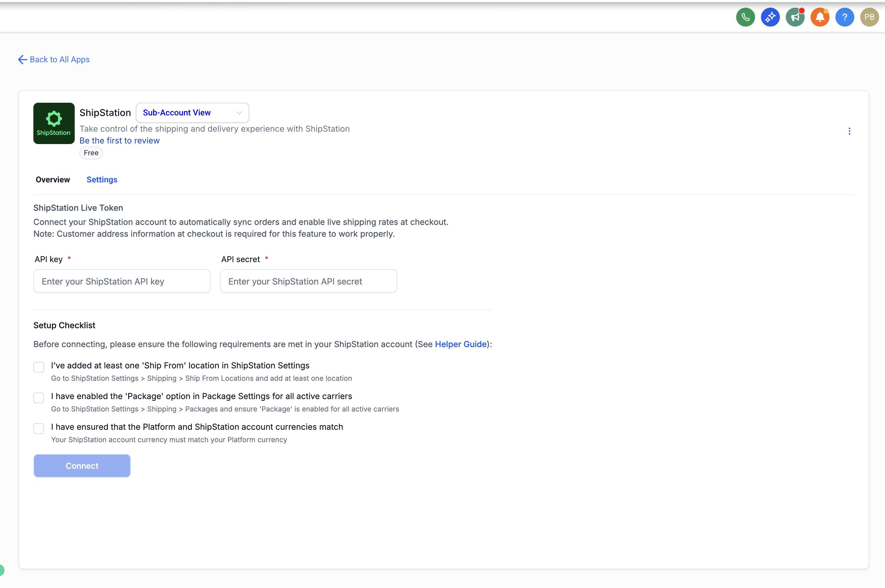
Task: Click the Be the first to review link
Action: [120, 141]
